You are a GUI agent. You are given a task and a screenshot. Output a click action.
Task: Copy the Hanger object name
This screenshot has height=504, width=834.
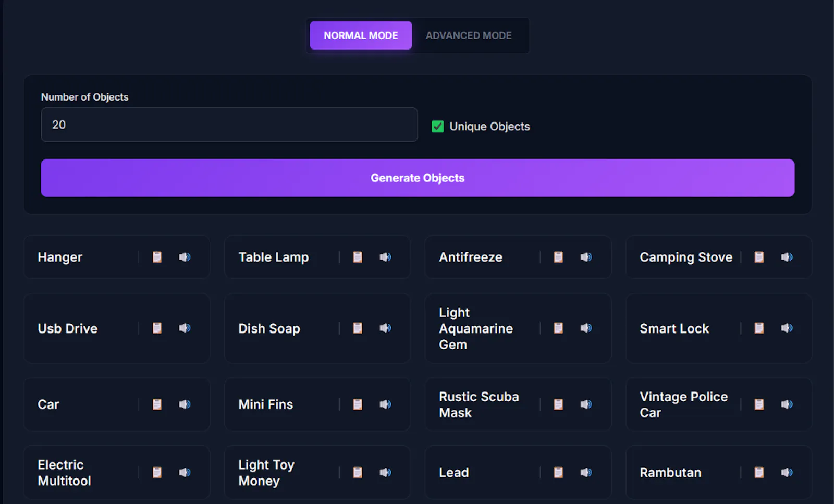pyautogui.click(x=157, y=257)
